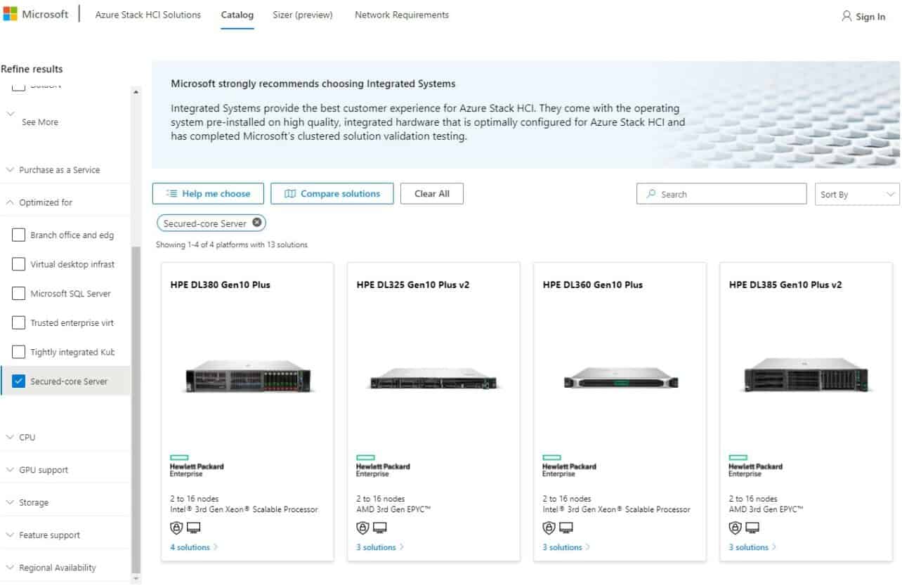This screenshot has width=902, height=588.
Task: Open Azure Stack HCI Solutions page
Action: tap(148, 15)
